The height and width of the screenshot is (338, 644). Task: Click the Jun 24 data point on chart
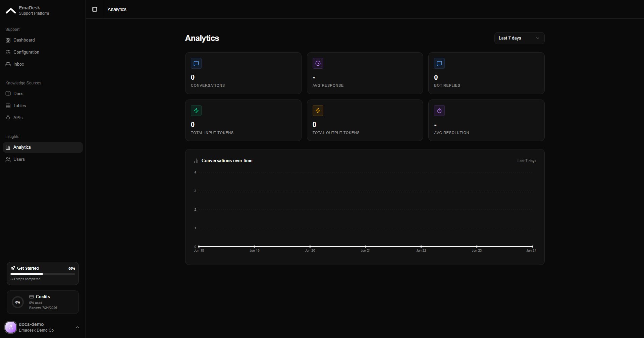tap(532, 247)
